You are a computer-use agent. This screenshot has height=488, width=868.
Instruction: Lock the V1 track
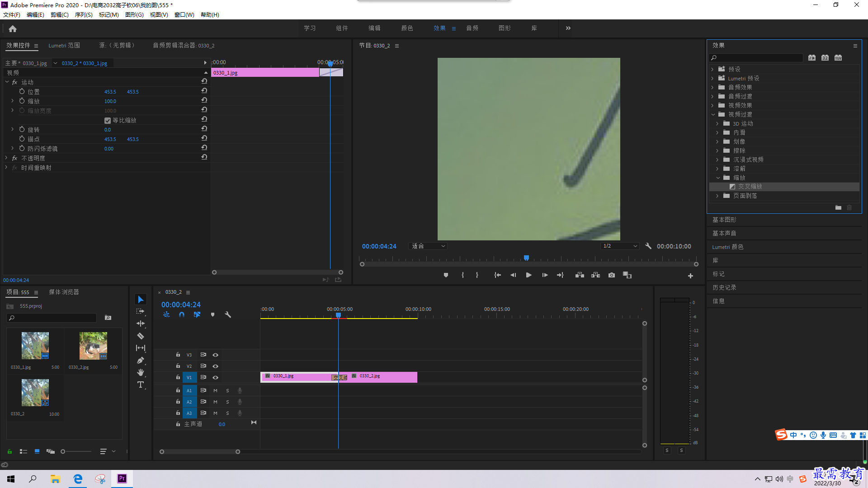point(178,377)
